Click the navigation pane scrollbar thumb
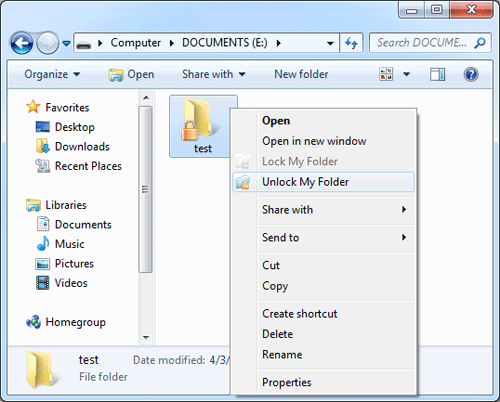 tap(145, 189)
